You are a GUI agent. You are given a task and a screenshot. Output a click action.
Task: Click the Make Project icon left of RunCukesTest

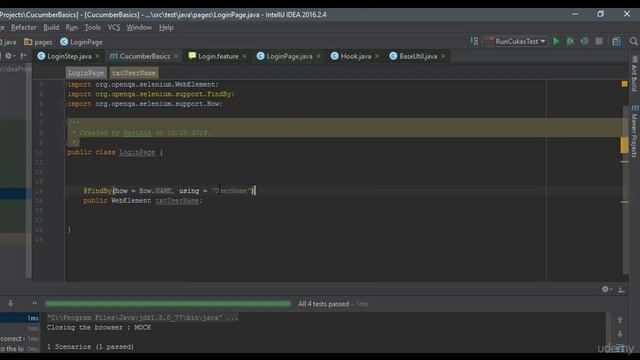coord(474,41)
